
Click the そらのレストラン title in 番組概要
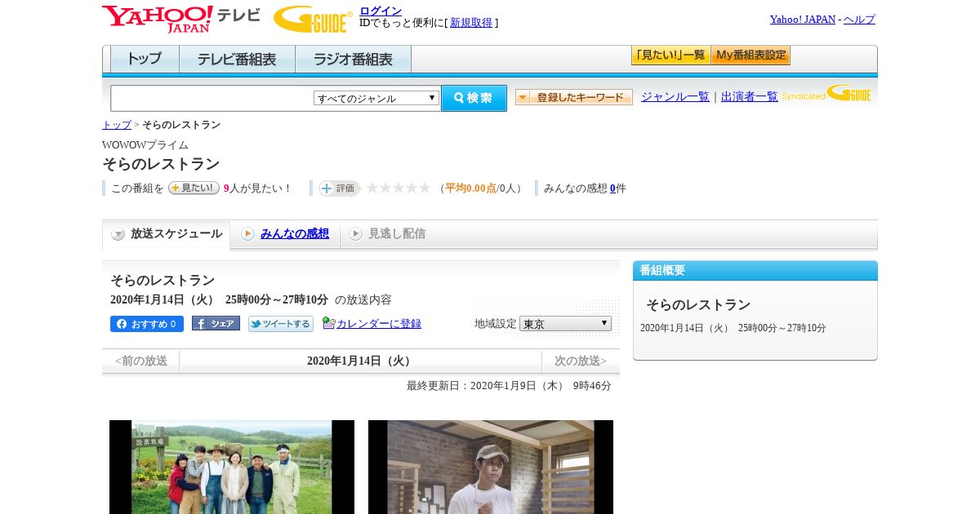pyautogui.click(x=698, y=304)
